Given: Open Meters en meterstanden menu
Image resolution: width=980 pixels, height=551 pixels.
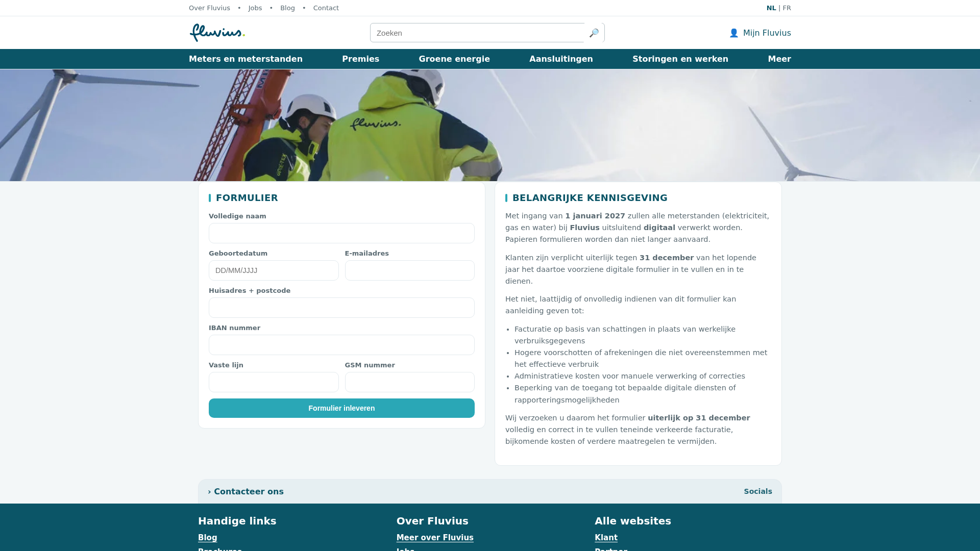Looking at the screenshot, I should (246, 59).
